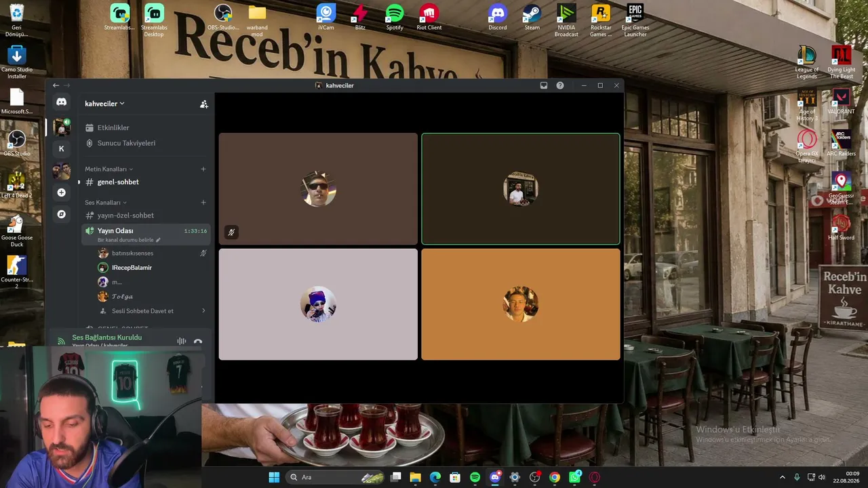The image size is (868, 488).
Task: Focus the muted user's video tile with sunglasses avatar
Action: point(318,188)
